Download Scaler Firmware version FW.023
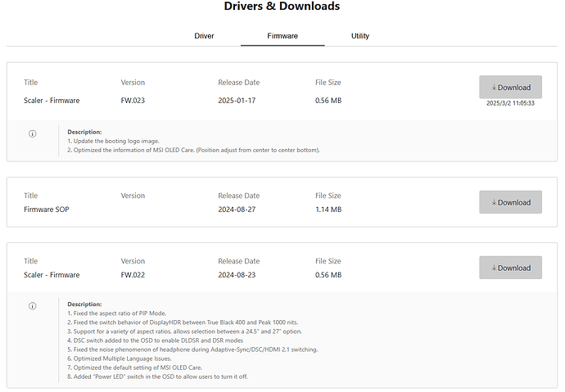The height and width of the screenshot is (392, 565). click(510, 88)
